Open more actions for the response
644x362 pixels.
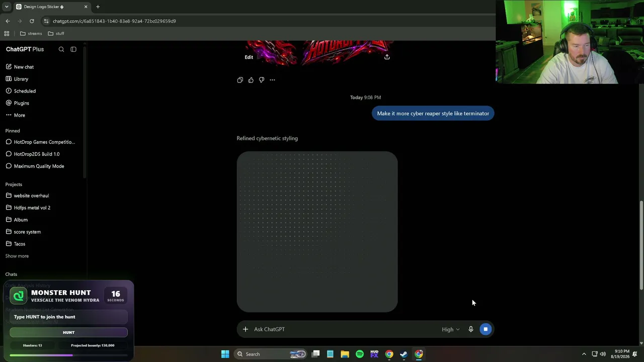click(272, 80)
